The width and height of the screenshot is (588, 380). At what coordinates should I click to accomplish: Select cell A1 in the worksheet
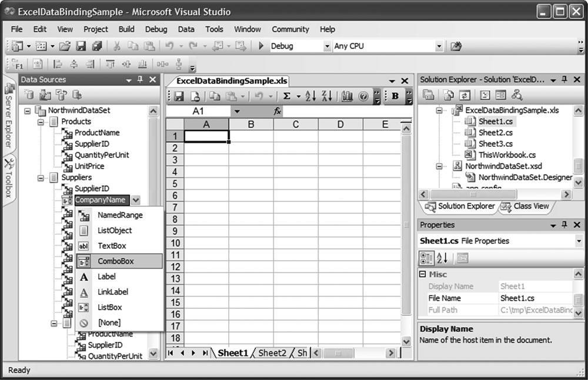click(x=206, y=136)
